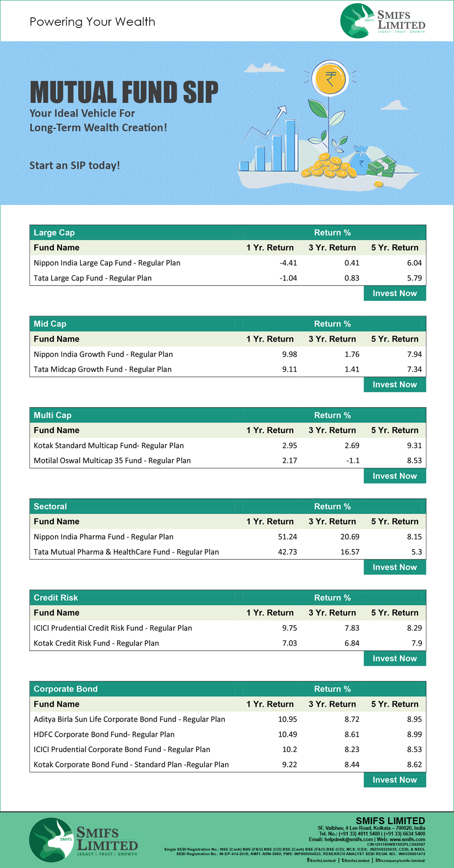454x868 pixels.
Task: Open the www.smifs.com web link
Action: [407, 839]
